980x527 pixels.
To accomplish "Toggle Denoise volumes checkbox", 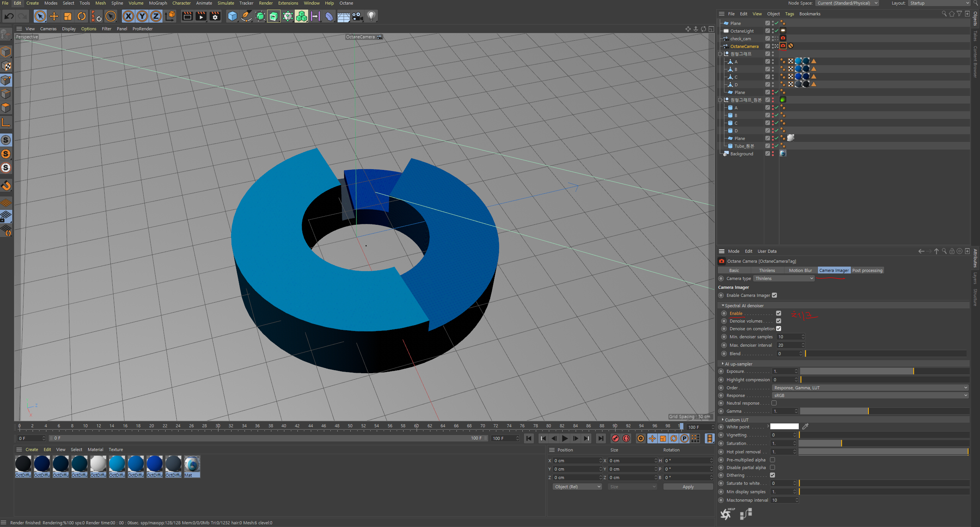I will 778,321.
